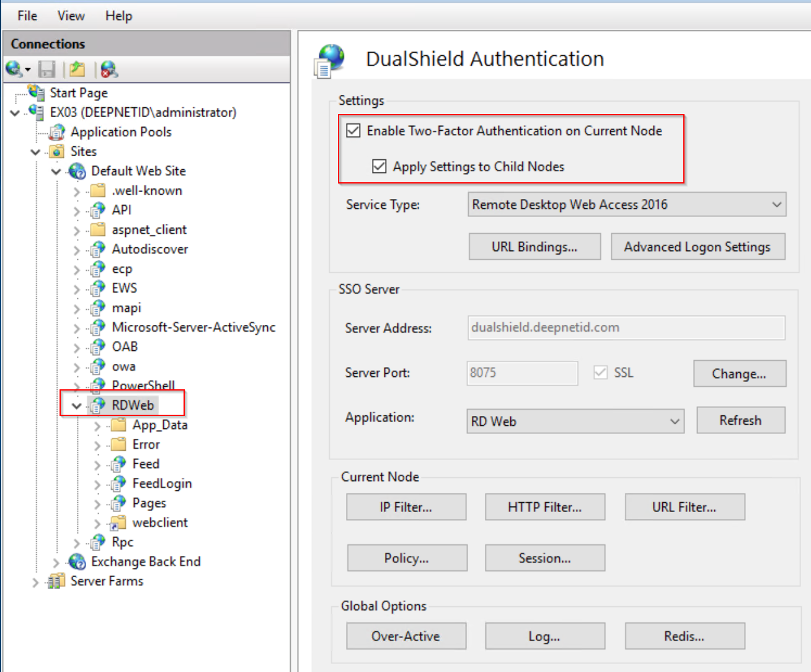
Task: Toggle Apply Settings to Child Nodes checkbox
Action: (379, 167)
